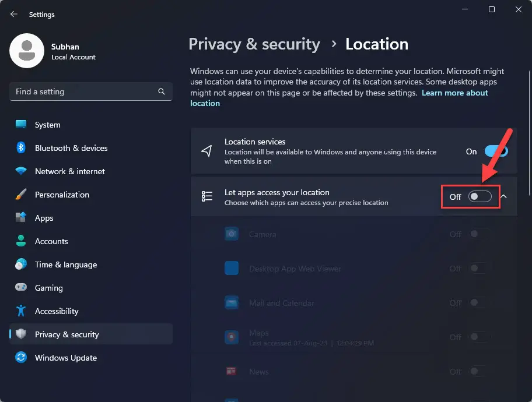Toggle Mail and Calendar location access

[x=478, y=303]
